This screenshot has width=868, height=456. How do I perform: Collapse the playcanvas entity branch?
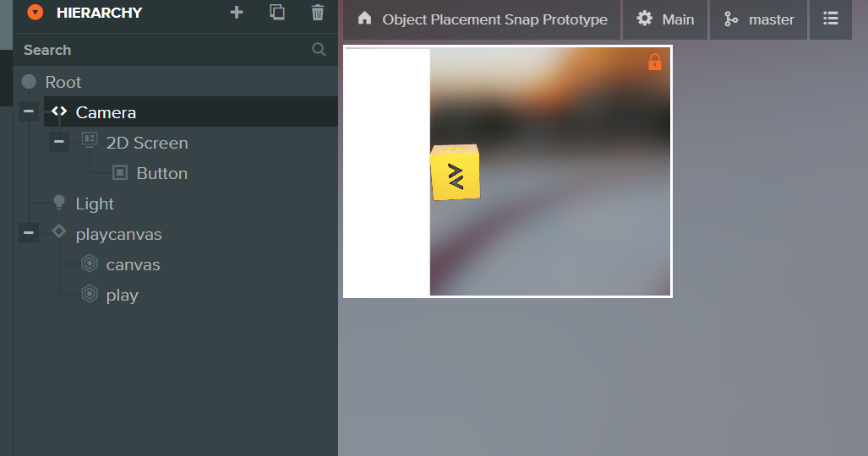pyautogui.click(x=29, y=233)
